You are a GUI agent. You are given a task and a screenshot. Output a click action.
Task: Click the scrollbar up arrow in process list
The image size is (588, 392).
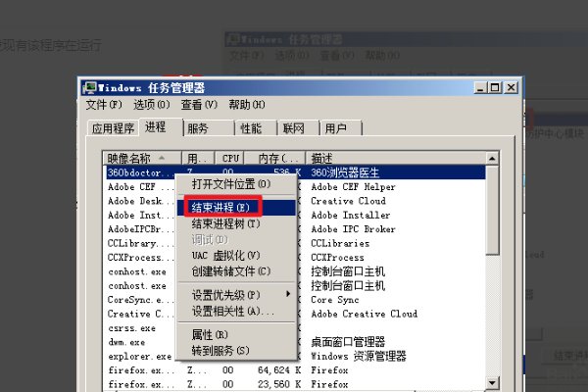click(x=492, y=159)
